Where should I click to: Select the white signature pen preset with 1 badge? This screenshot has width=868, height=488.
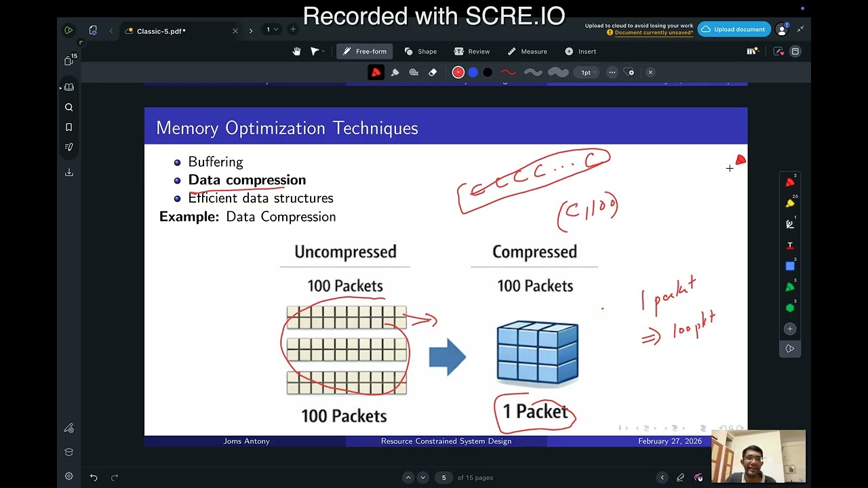click(x=790, y=224)
